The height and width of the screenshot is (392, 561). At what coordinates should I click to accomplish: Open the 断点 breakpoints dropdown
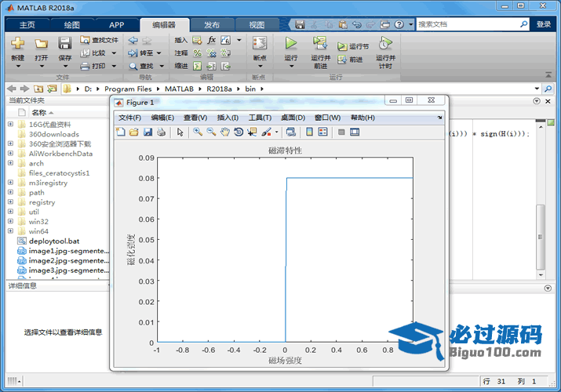tap(260, 58)
